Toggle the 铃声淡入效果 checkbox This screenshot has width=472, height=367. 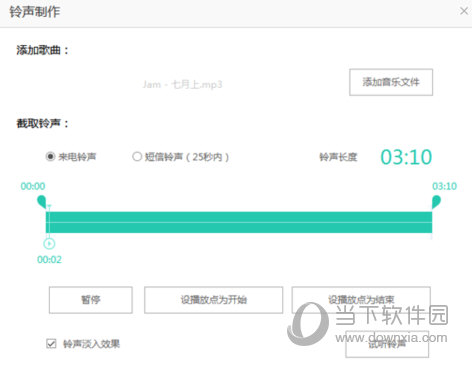coord(51,343)
